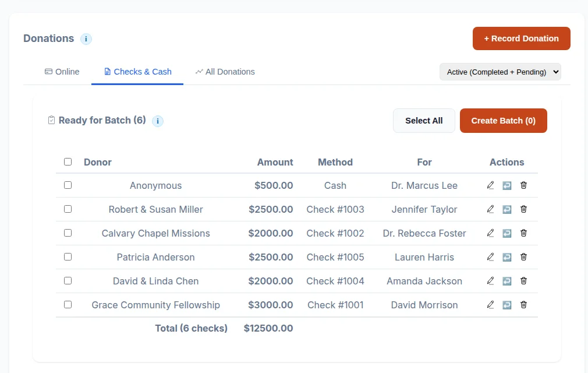Edit the Grace Community Fellowship donation

[x=490, y=305]
